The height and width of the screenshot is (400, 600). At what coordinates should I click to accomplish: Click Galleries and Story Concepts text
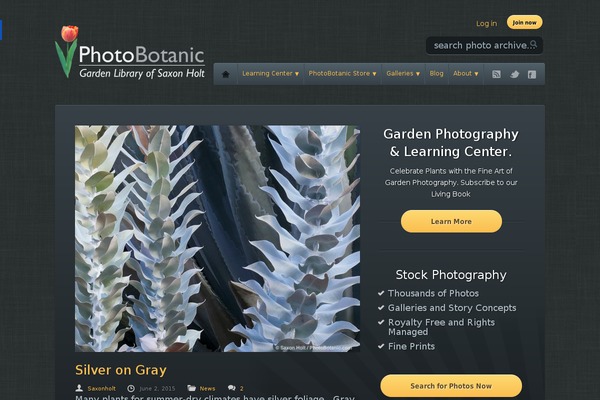452,308
